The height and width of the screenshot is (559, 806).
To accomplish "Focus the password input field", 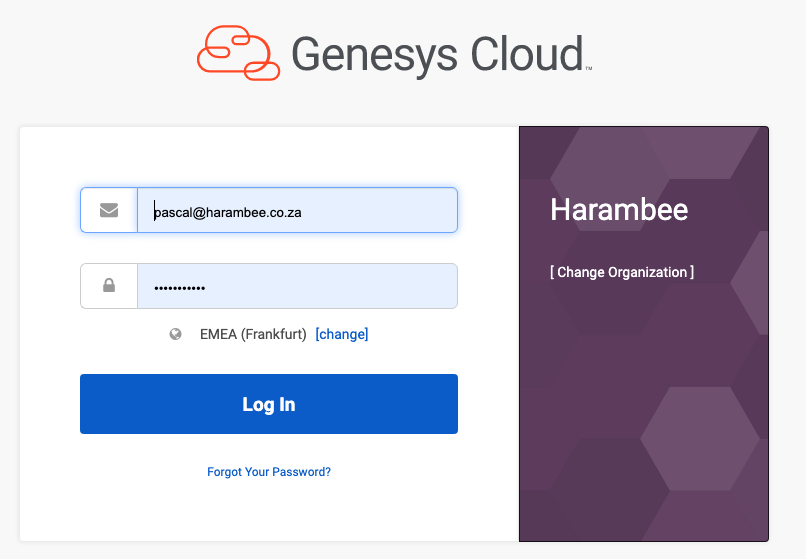I will pyautogui.click(x=297, y=286).
